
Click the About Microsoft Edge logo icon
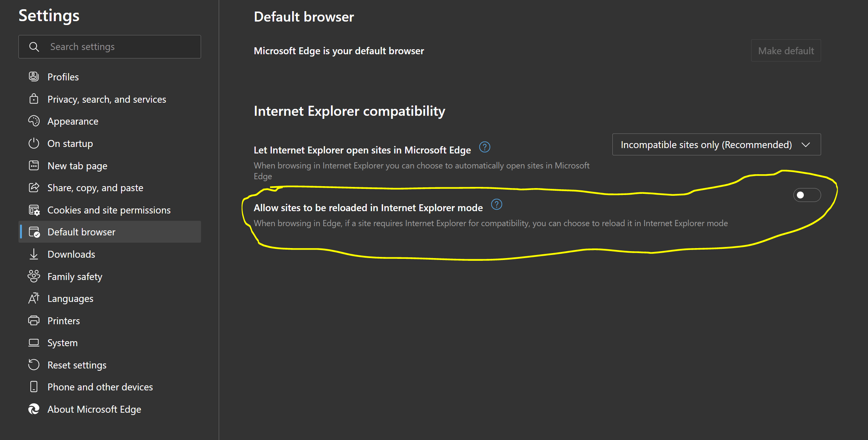[x=34, y=409]
